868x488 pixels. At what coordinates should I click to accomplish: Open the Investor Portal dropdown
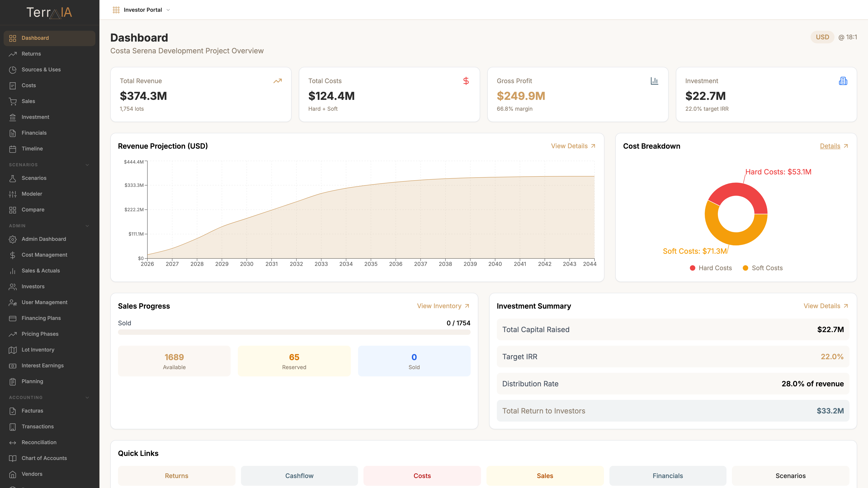point(142,10)
